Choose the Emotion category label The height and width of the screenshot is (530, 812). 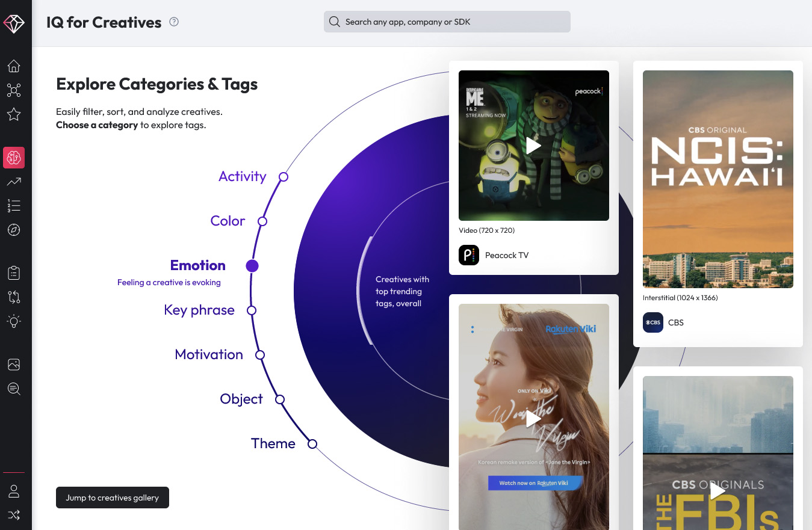pyautogui.click(x=198, y=265)
